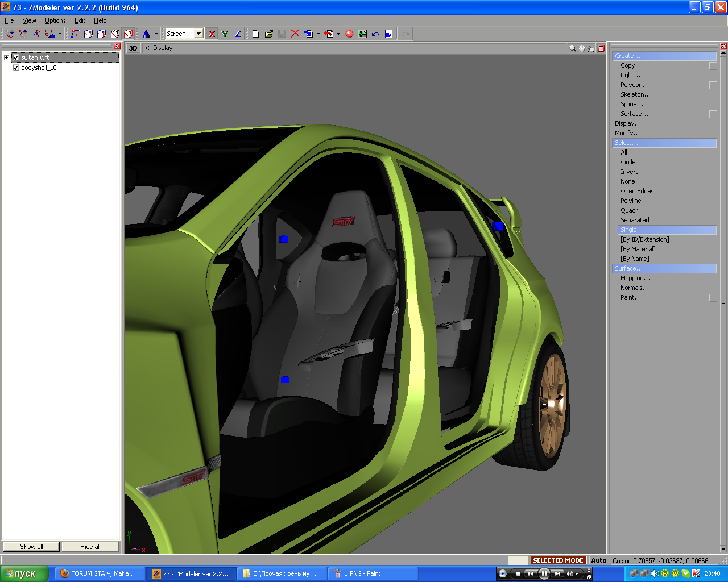
Task: Uncheck the sultan.wft visibility checkbox
Action: coord(16,57)
